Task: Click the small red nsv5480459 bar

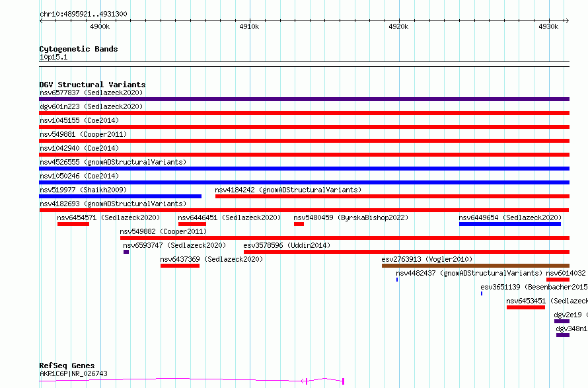Action: (299, 224)
